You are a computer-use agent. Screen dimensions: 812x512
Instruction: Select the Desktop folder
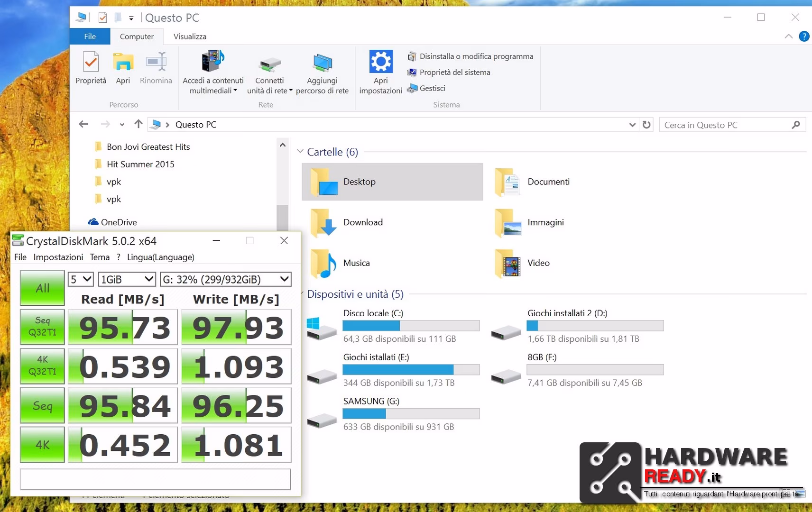pyautogui.click(x=392, y=182)
